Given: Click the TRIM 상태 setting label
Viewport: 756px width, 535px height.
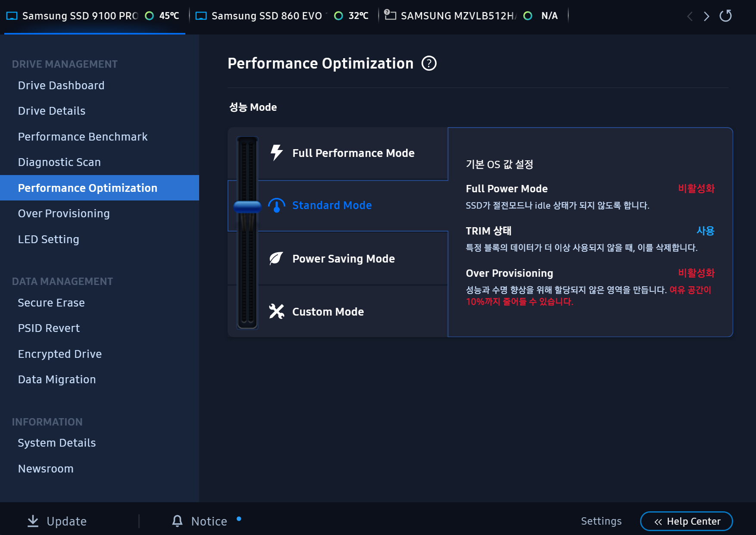Looking at the screenshot, I should point(488,231).
